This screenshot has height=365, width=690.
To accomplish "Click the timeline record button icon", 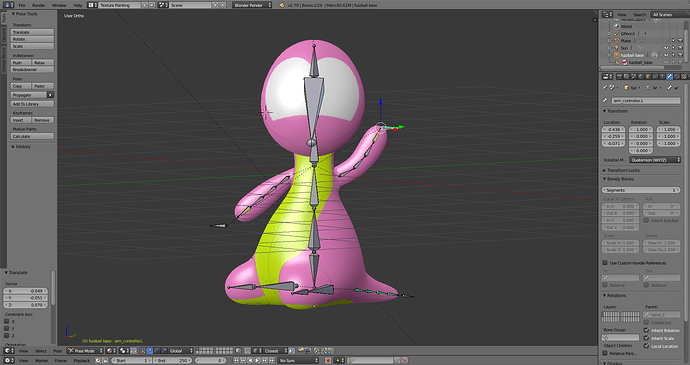I will click(x=328, y=361).
